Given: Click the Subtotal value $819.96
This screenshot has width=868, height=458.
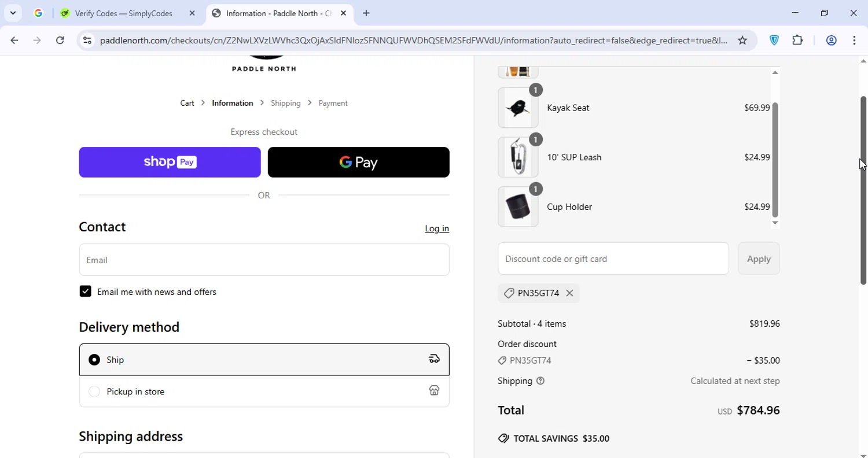Looking at the screenshot, I should (x=764, y=324).
